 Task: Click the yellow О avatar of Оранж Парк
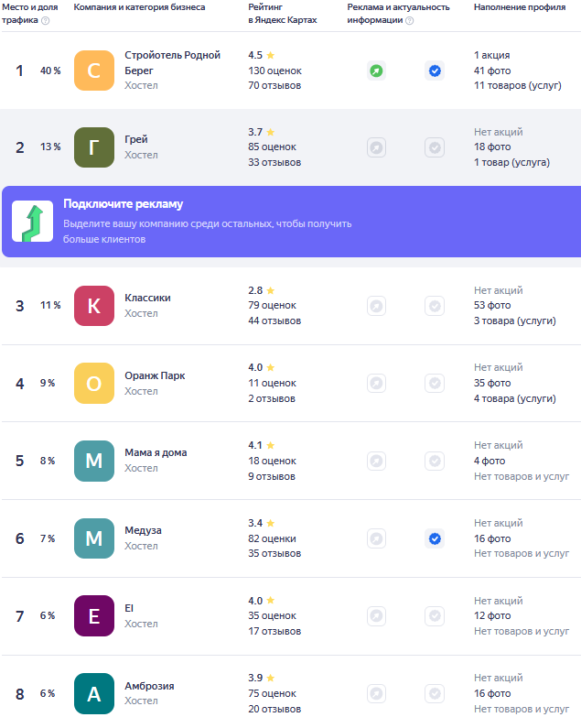tap(94, 383)
